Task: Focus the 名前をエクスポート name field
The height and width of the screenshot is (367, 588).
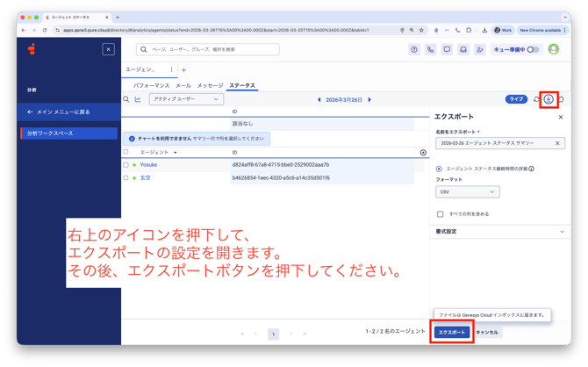Action: click(500, 143)
